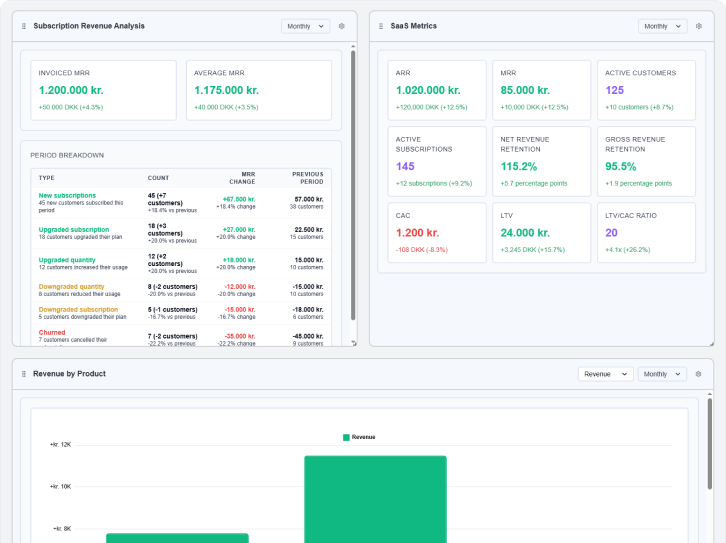Click the tallest green revenue bar
This screenshot has width=726, height=543.
click(375, 499)
